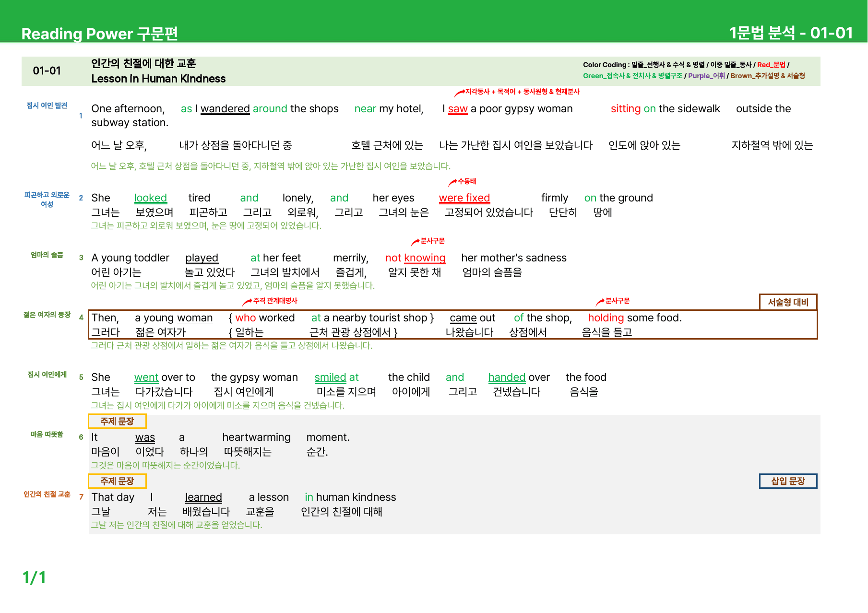Click the green translation '그녀는 피곤하고 외로워 보였으며, 눈은 땅에 고정되어 있었습니다.'
The height and width of the screenshot is (613, 868).
pyautogui.click(x=206, y=225)
